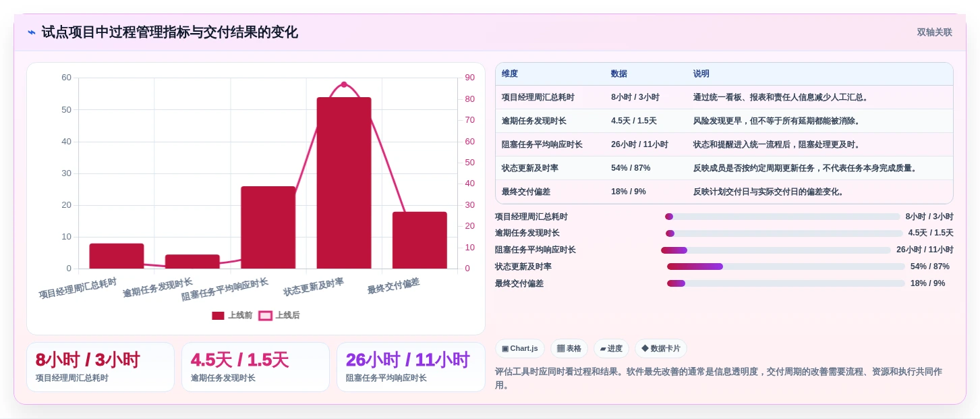Screen dimensions: 980x419
Task: Click the Chart.js tag chip
Action: pyautogui.click(x=520, y=348)
